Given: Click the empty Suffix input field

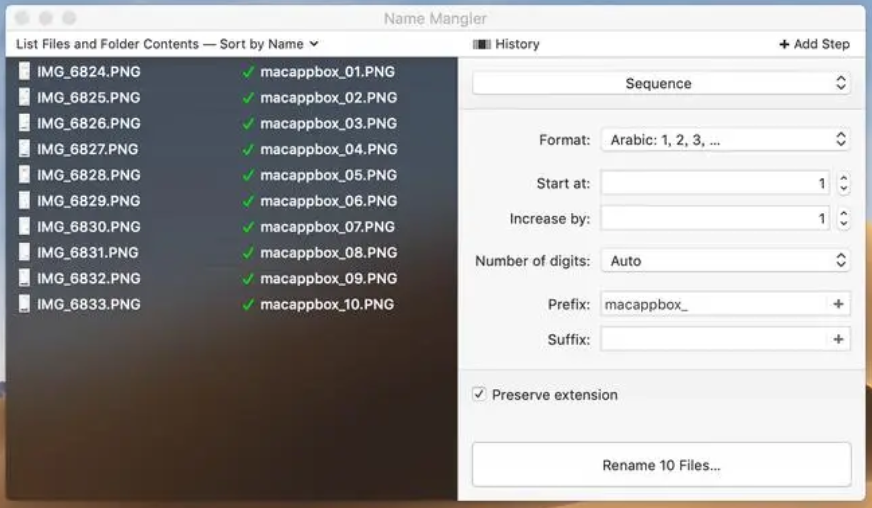Looking at the screenshot, I should coord(725,339).
